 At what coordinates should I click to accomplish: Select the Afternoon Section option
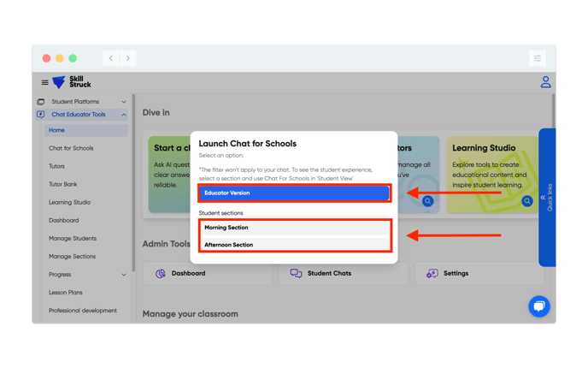(x=295, y=245)
